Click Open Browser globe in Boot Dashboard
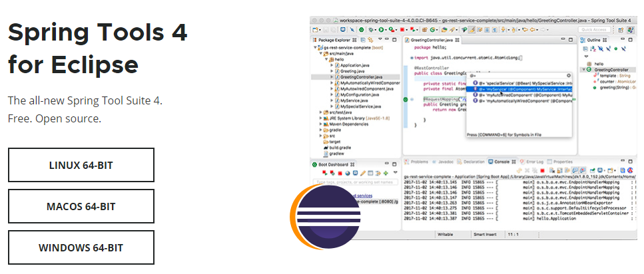Image resolution: width=644 pixels, height=274 pixels. 348,173
